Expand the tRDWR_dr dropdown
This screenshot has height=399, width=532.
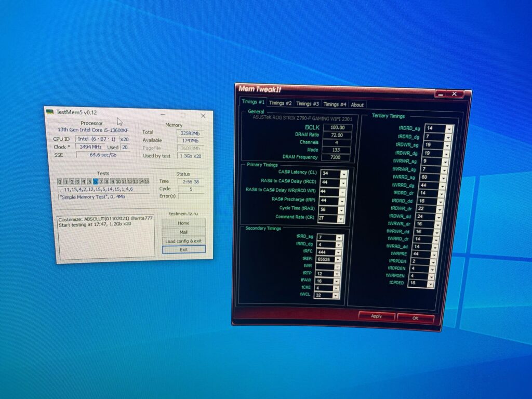coord(439,209)
